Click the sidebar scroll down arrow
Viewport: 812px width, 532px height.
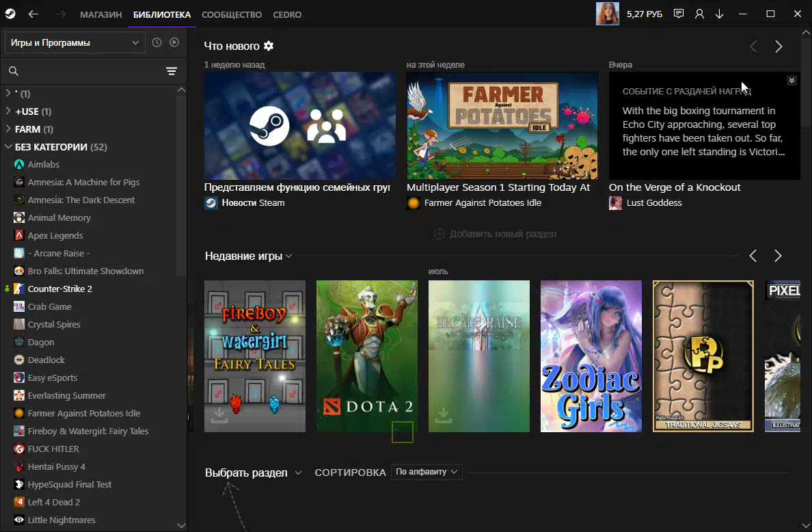click(181, 525)
